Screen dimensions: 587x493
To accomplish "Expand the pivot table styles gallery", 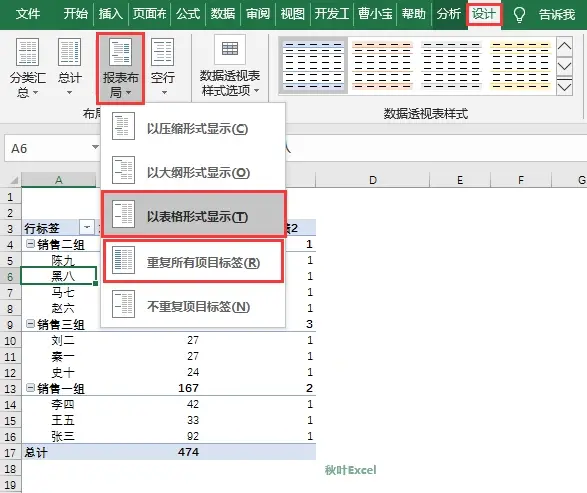I will tap(565, 87).
